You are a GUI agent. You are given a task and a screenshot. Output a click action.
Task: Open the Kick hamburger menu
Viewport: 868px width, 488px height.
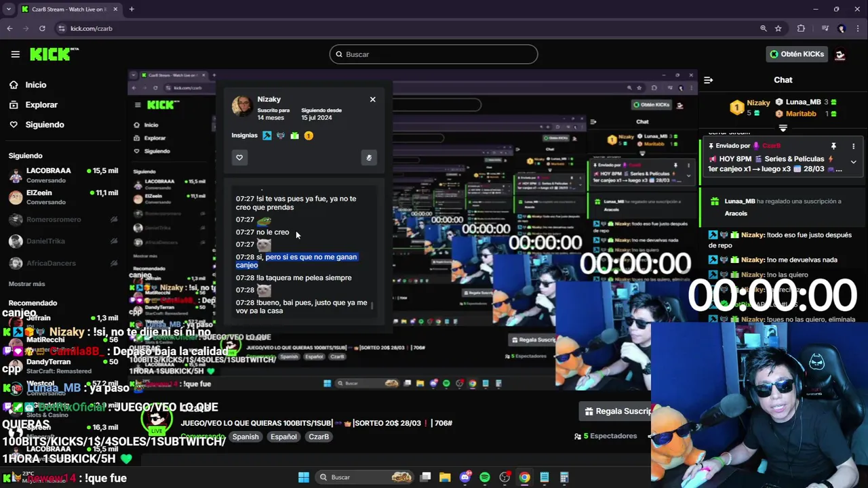point(15,54)
